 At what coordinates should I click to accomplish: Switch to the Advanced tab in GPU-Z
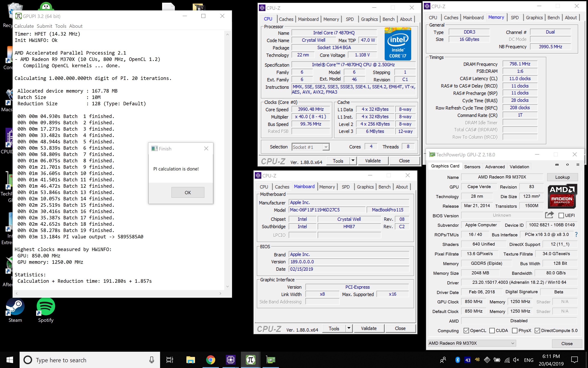click(495, 166)
